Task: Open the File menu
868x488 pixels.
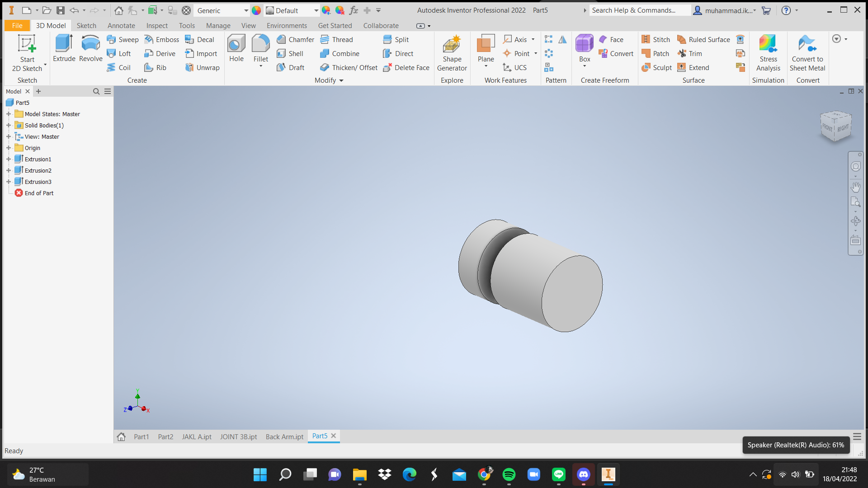Action: coord(17,26)
